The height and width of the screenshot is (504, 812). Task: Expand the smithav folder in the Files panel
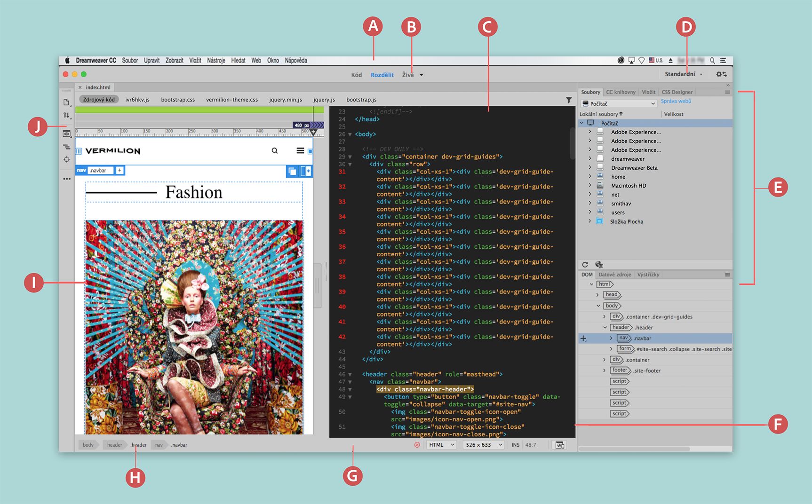589,203
